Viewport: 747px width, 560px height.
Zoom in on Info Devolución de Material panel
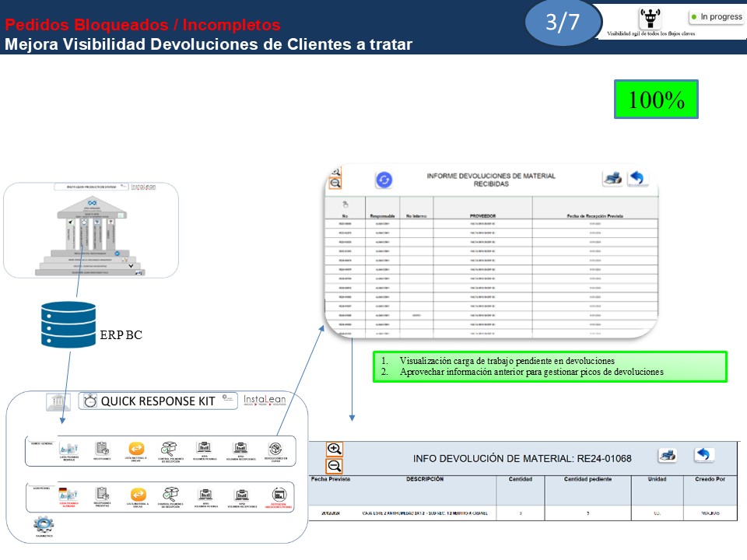tap(335, 450)
